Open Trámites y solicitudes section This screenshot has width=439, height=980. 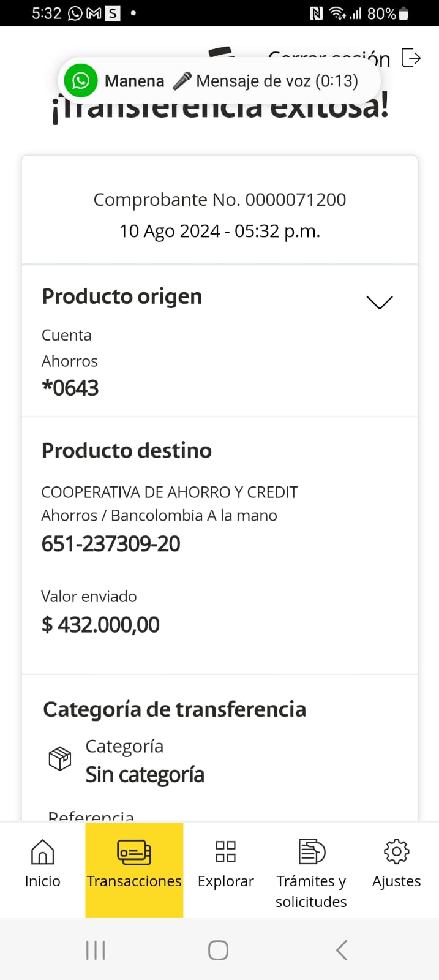click(311, 851)
